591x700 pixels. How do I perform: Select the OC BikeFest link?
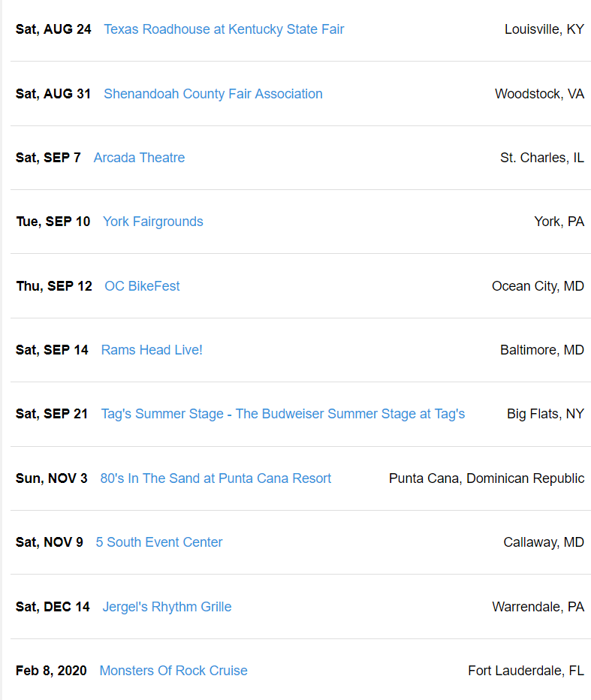142,286
